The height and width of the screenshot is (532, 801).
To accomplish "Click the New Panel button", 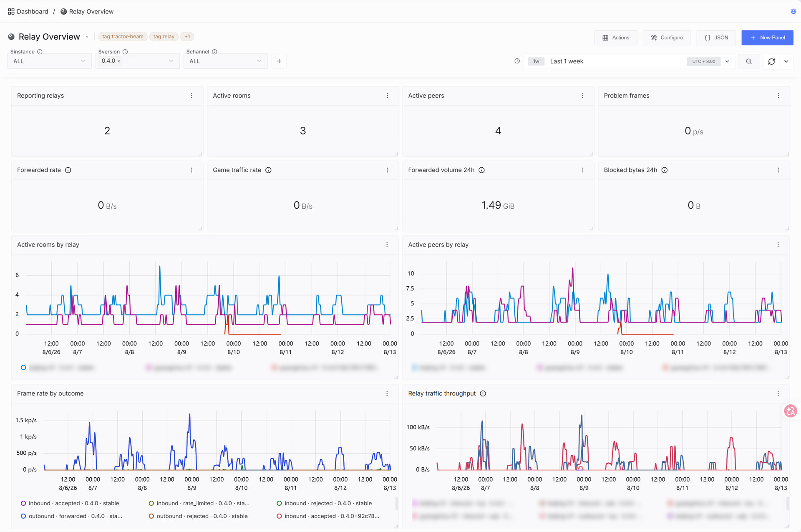I will click(767, 38).
